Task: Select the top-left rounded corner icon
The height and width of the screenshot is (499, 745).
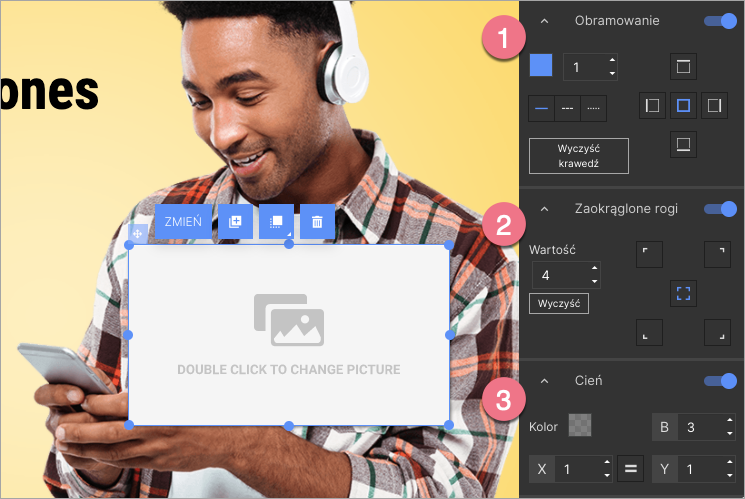Action: [650, 255]
